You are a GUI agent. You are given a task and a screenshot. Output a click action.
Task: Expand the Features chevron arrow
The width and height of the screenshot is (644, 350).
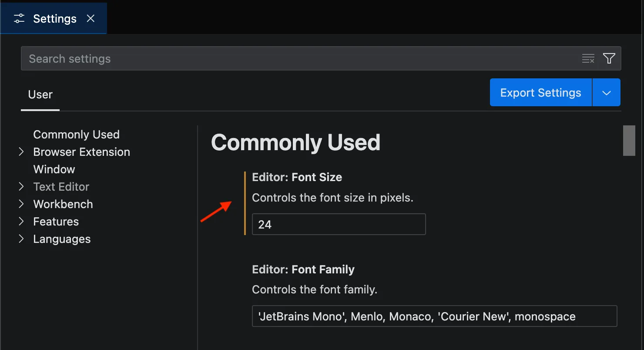(x=21, y=222)
